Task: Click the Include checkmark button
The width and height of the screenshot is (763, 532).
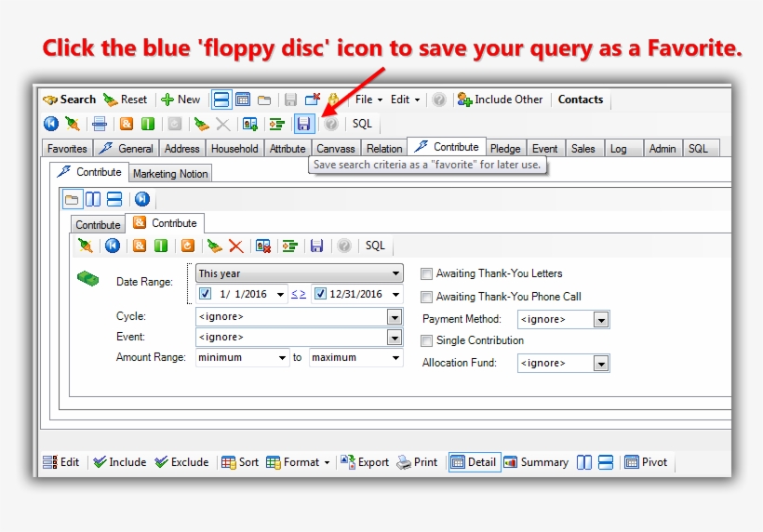Action: [120, 462]
